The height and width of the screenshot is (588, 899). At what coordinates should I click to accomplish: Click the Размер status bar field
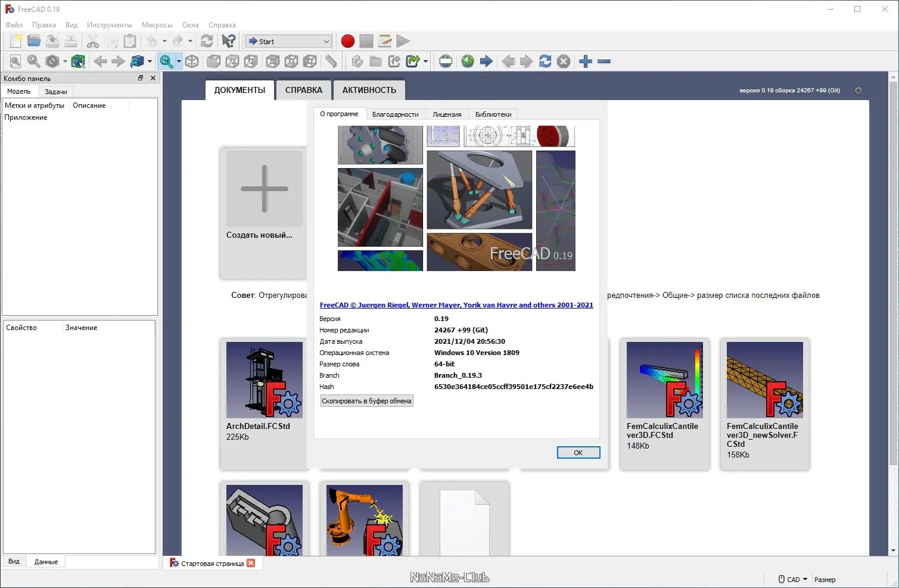[x=825, y=579]
